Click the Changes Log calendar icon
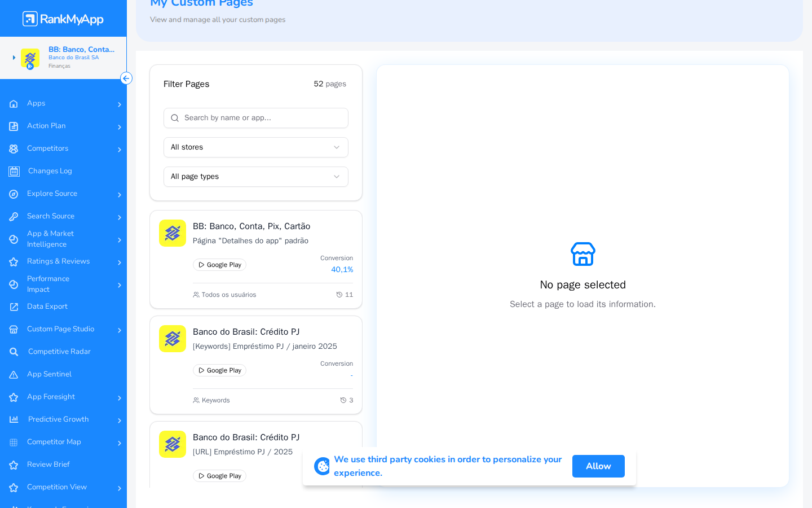The height and width of the screenshot is (508, 812). (x=14, y=171)
